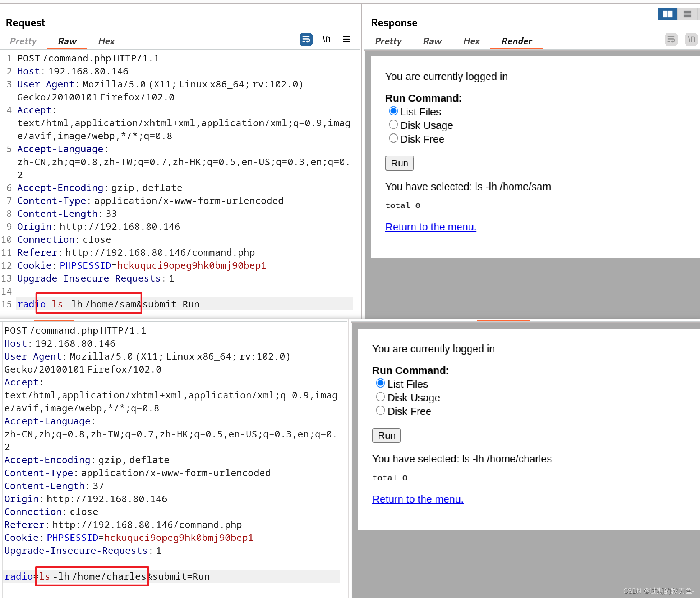Select Disk Usage radio in lower response
This screenshot has width=700, height=598.
(380, 397)
